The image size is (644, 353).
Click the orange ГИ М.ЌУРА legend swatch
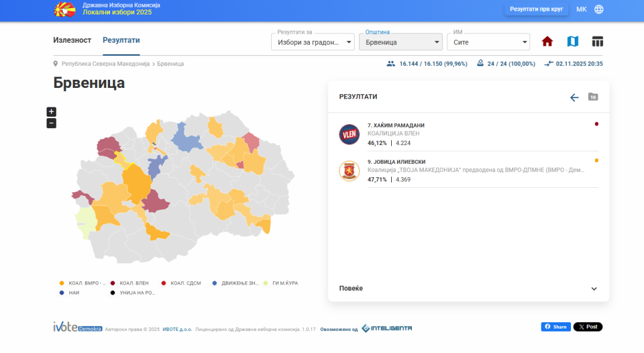tap(266, 283)
